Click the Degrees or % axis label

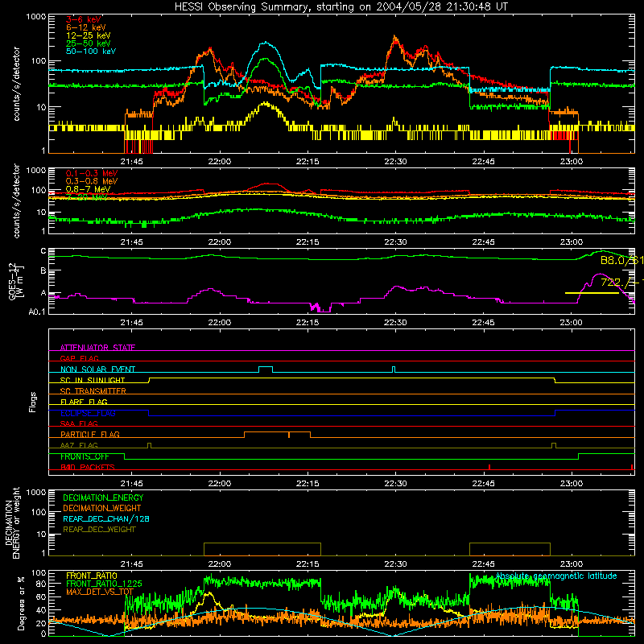[x=21, y=603]
